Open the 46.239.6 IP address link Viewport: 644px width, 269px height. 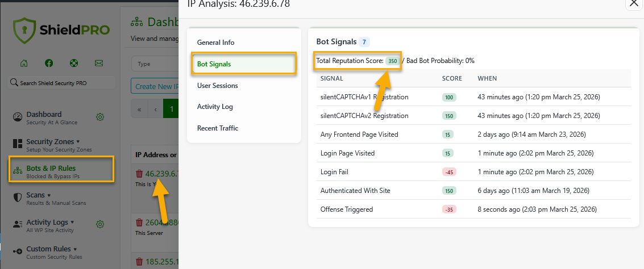(162, 174)
